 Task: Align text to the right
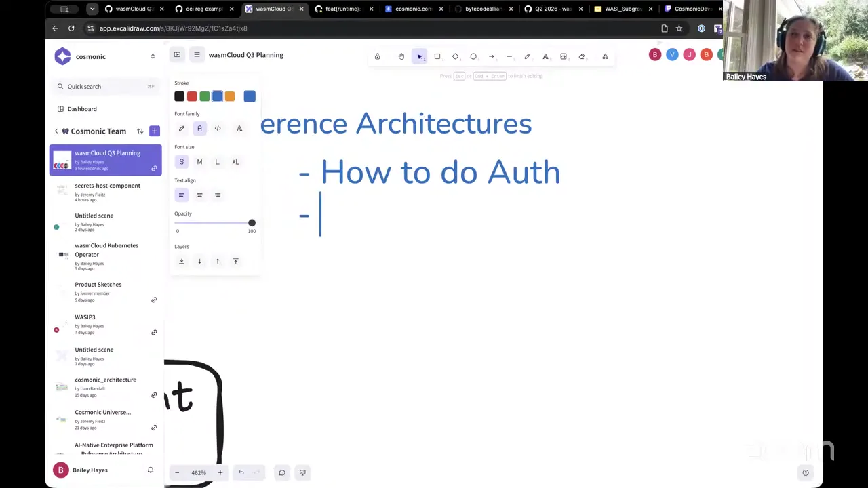[x=218, y=195]
